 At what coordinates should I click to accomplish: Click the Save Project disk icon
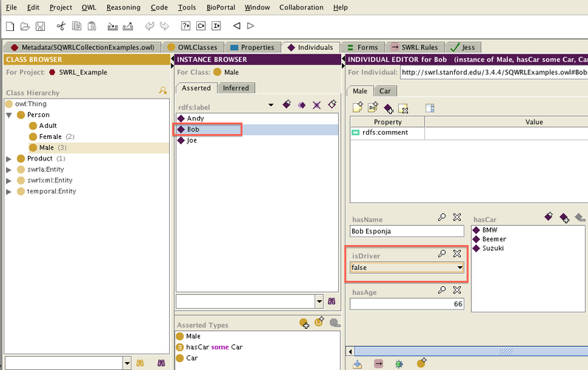click(x=40, y=26)
